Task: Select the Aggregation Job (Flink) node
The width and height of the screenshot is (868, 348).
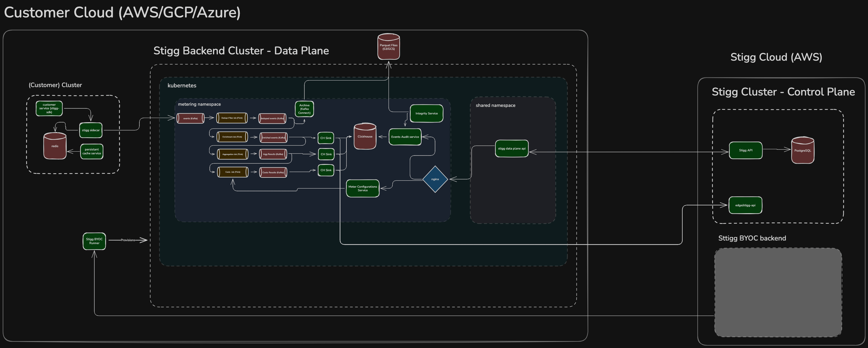Action: (233, 154)
